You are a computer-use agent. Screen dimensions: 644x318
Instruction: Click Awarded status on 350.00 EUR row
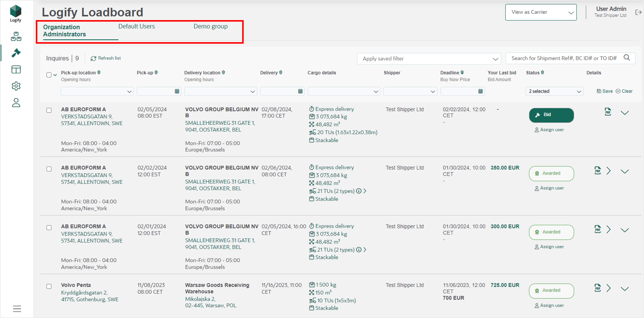pos(551,174)
